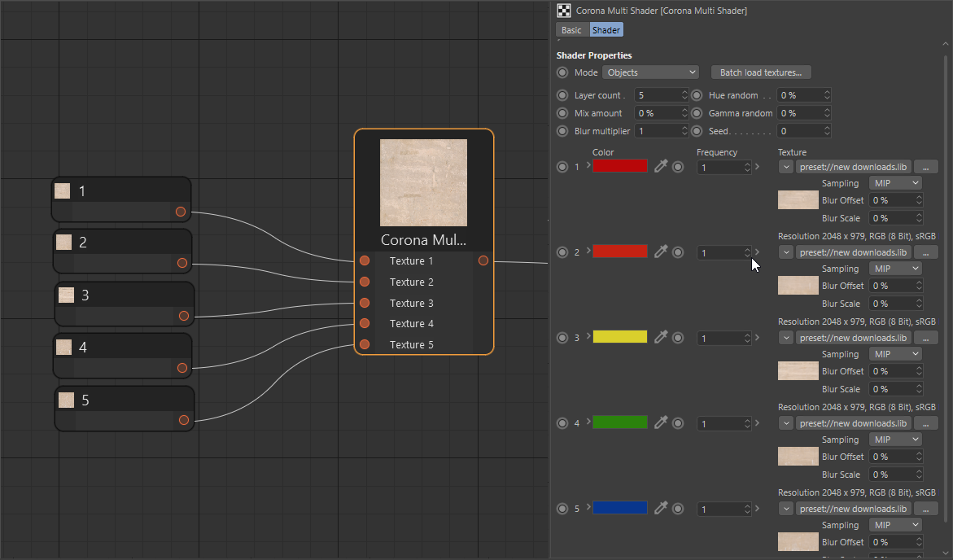
Task: Open layer 1 preset://new downloads.lib texture path
Action: click(854, 167)
